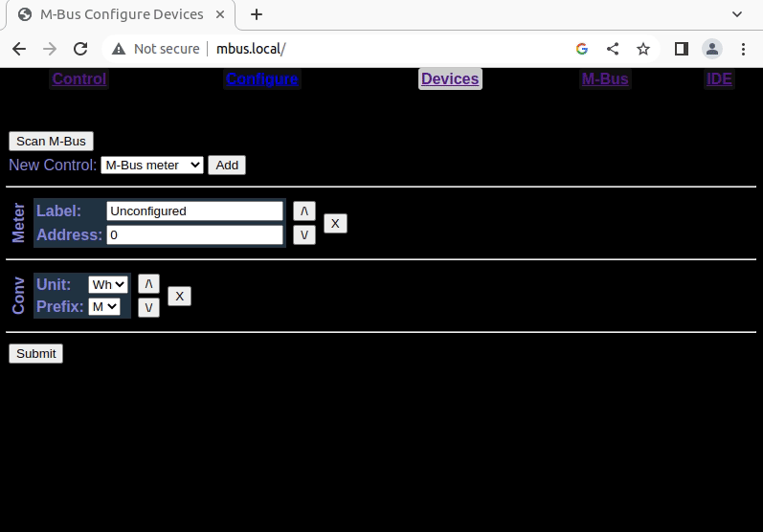
Task: Open the M-Bus page link
Action: pyautogui.click(x=605, y=78)
